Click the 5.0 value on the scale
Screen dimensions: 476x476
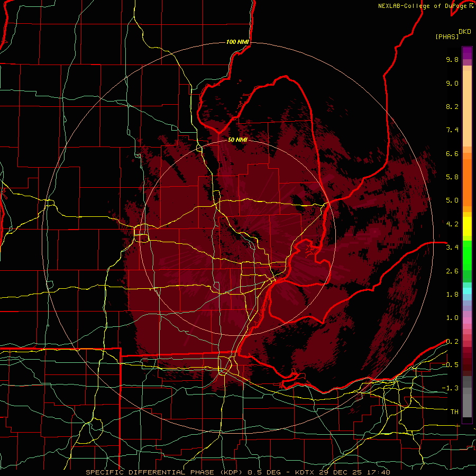(x=452, y=200)
